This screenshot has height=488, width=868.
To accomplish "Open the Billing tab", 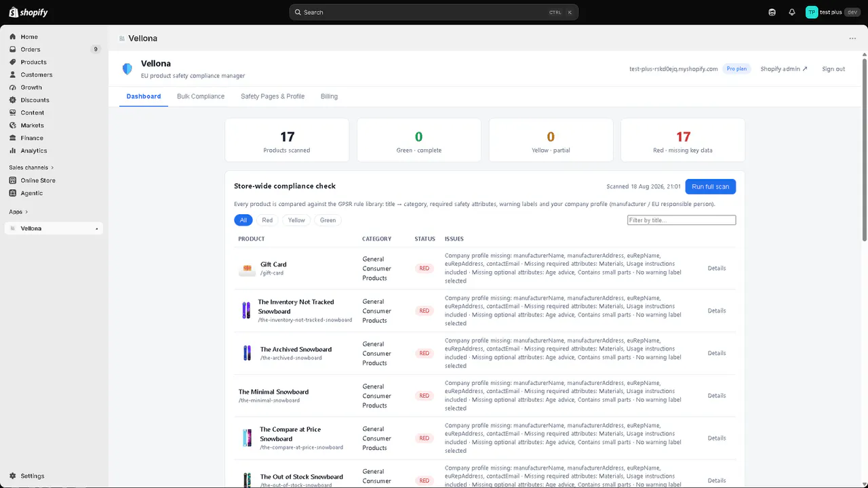I will pyautogui.click(x=329, y=96).
